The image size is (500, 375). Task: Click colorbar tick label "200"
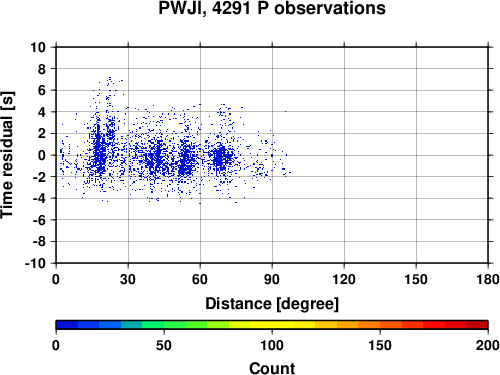click(x=488, y=345)
